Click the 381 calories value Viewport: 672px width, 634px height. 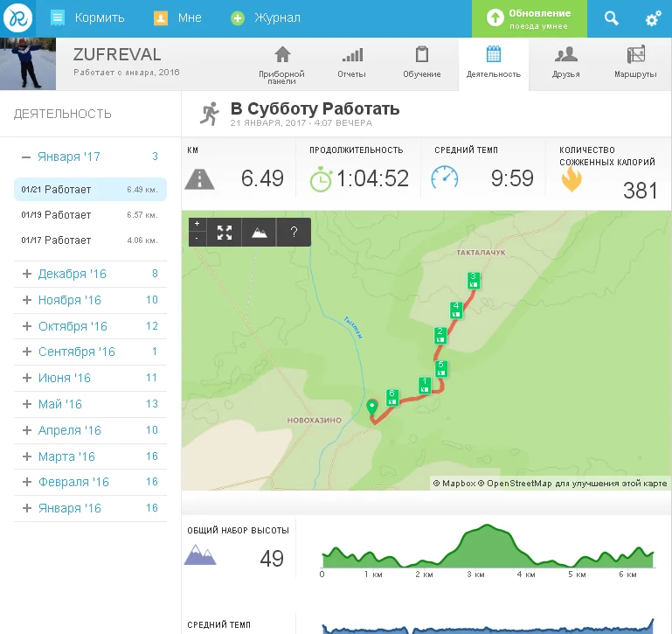click(640, 191)
